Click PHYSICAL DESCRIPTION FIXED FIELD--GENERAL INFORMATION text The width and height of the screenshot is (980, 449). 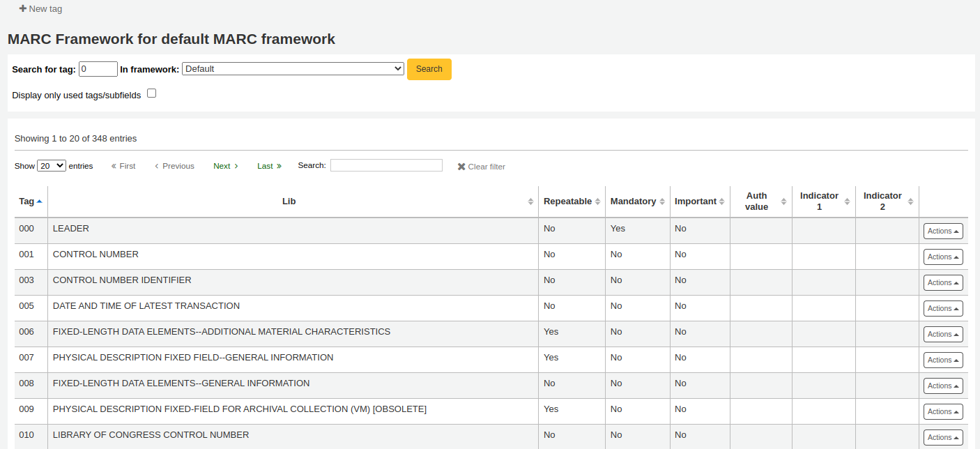click(193, 358)
